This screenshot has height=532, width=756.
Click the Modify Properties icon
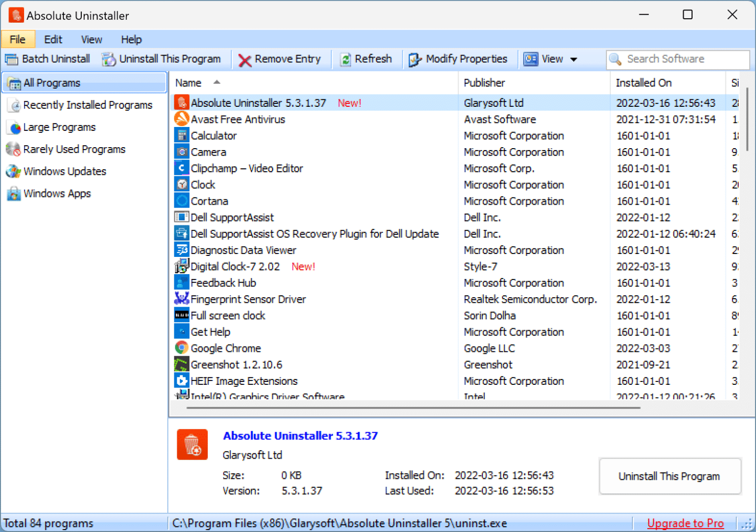click(415, 60)
